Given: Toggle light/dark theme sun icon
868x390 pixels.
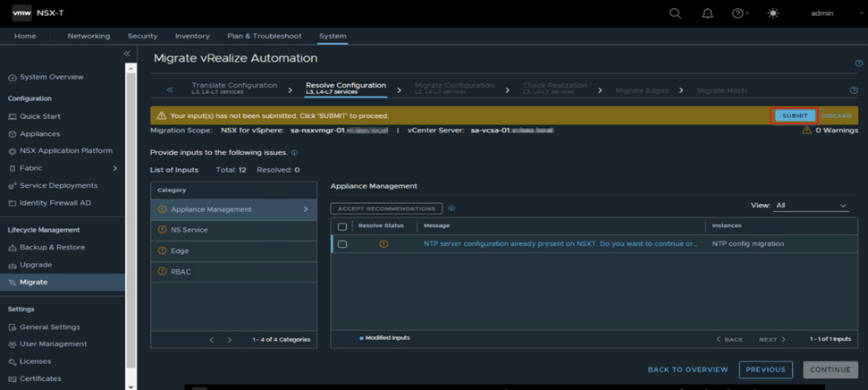Looking at the screenshot, I should [x=773, y=13].
